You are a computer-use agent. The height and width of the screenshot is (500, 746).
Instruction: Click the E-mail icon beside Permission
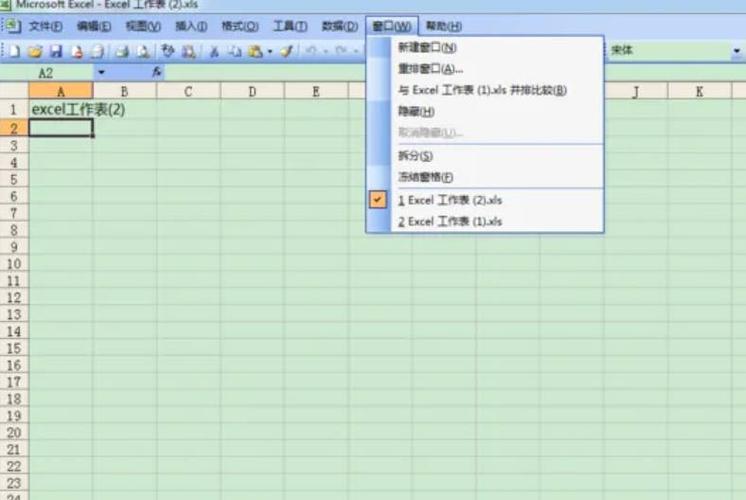[98, 51]
